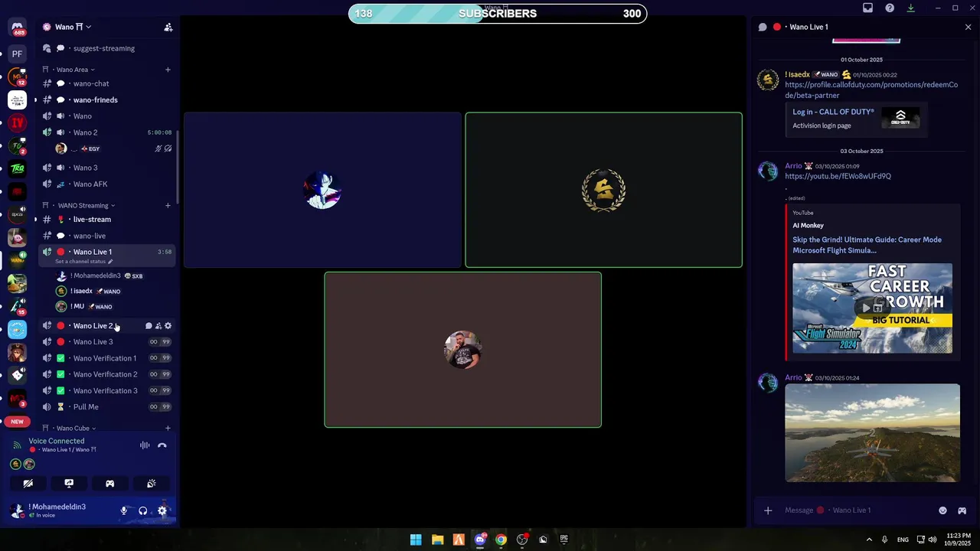The width and height of the screenshot is (980, 551).
Task: Add attachment with plus button
Action: click(768, 510)
